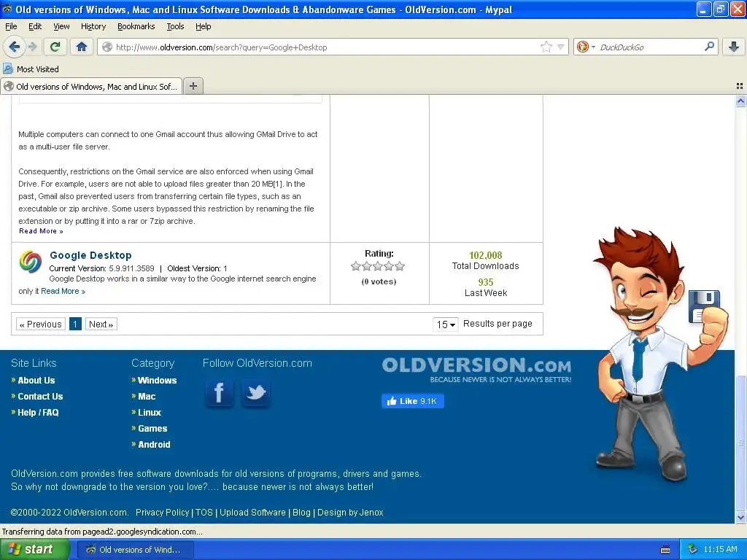This screenshot has width=747, height=560.
Task: Open the OldVersion Facebook page icon
Action: tap(219, 393)
